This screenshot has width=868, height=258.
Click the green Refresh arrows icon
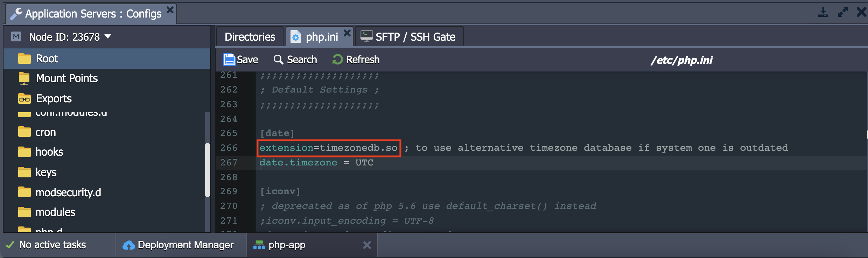(337, 60)
